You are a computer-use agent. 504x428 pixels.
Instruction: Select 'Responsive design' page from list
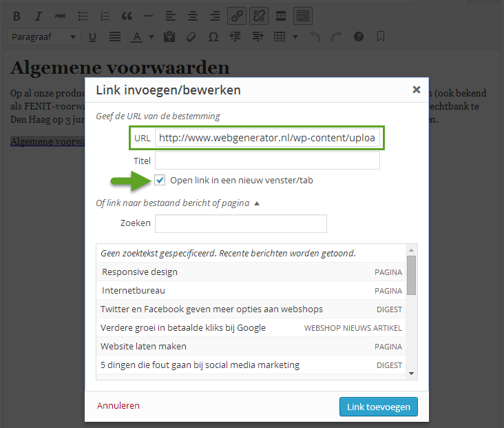click(251, 272)
